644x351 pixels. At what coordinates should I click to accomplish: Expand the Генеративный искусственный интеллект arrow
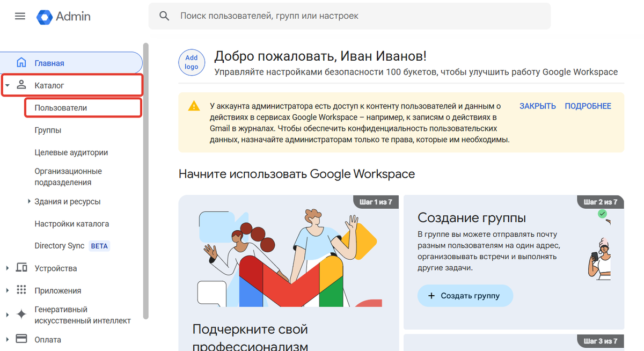tap(8, 315)
